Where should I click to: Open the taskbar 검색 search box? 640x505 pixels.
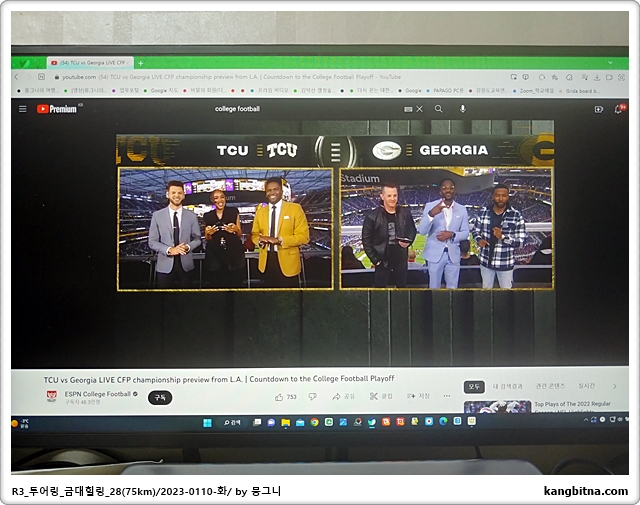[x=232, y=423]
